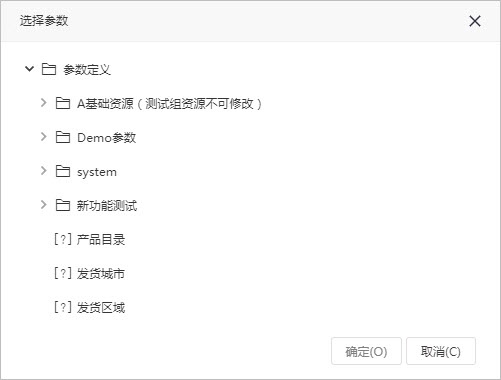This screenshot has width=501, height=380.
Task: Expand the 新功能测试 folder chevron
Action: coord(43,205)
